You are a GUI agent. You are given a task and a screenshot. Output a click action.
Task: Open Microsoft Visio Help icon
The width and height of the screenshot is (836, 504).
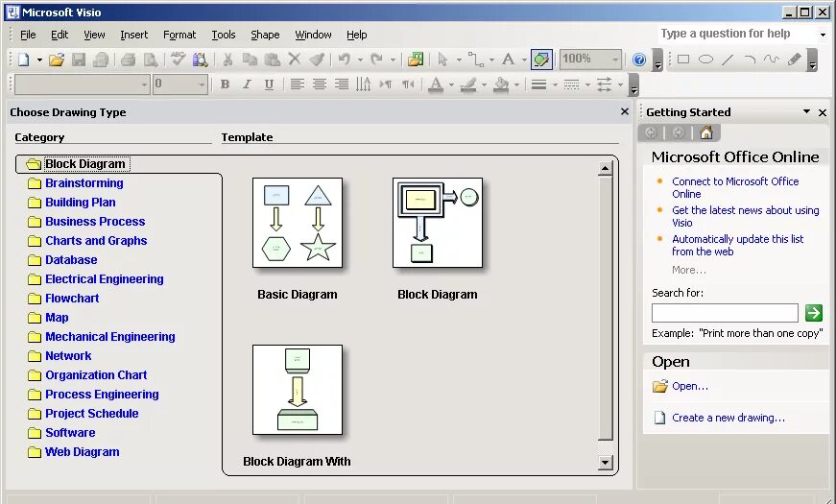(x=639, y=60)
